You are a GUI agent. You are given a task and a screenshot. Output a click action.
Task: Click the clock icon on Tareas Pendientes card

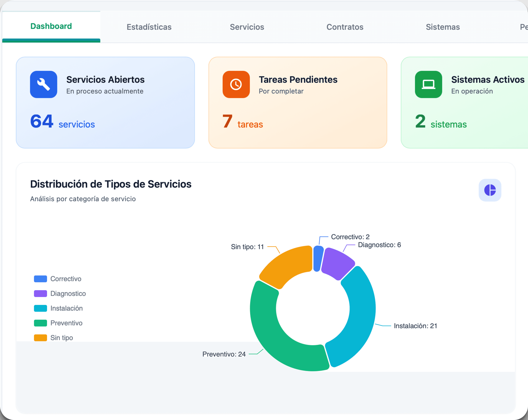(236, 84)
